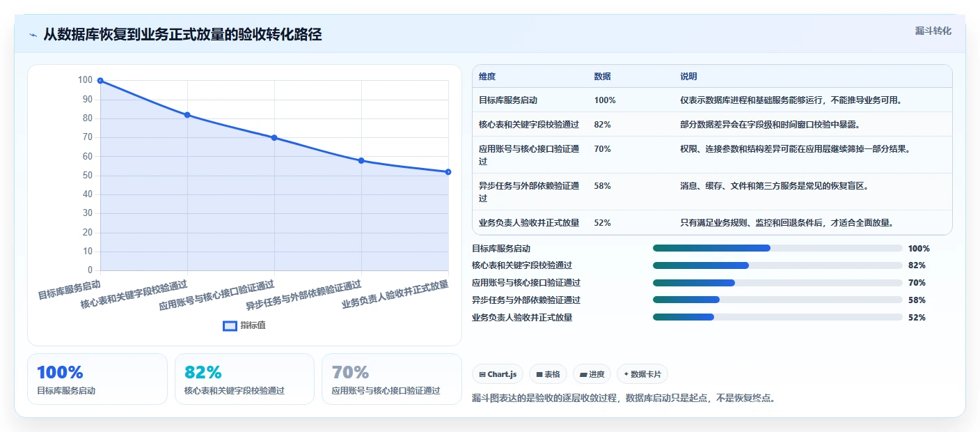Click 业务负责人验收并正式放量 in the table's 维度 column
980x432 pixels.
[x=529, y=223]
